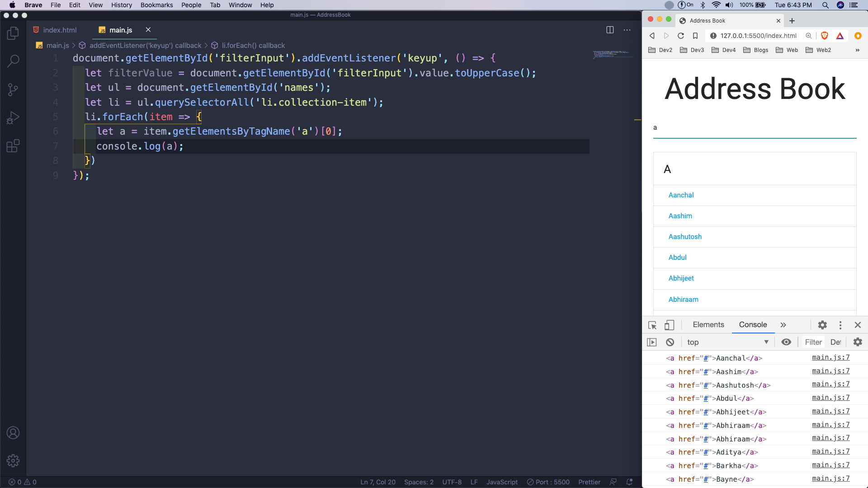Click the browser address bar URL
The width and height of the screenshot is (868, 488).
[x=758, y=36]
